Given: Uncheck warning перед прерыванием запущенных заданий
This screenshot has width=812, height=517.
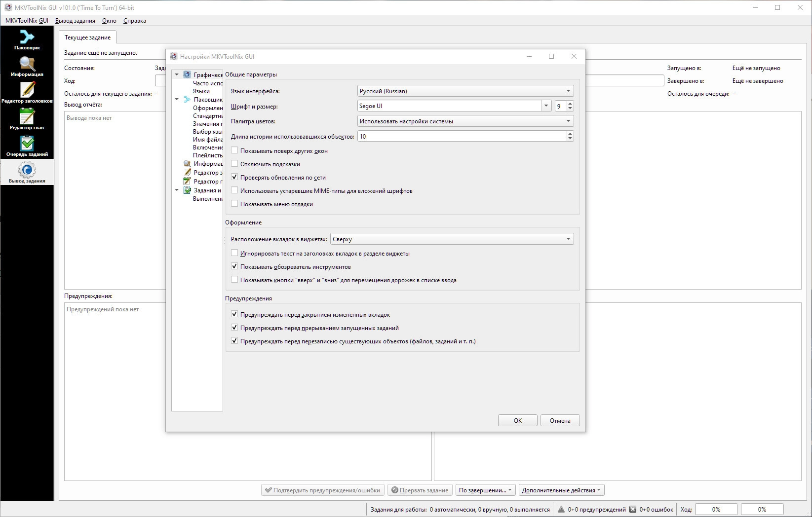Looking at the screenshot, I should [x=234, y=328].
